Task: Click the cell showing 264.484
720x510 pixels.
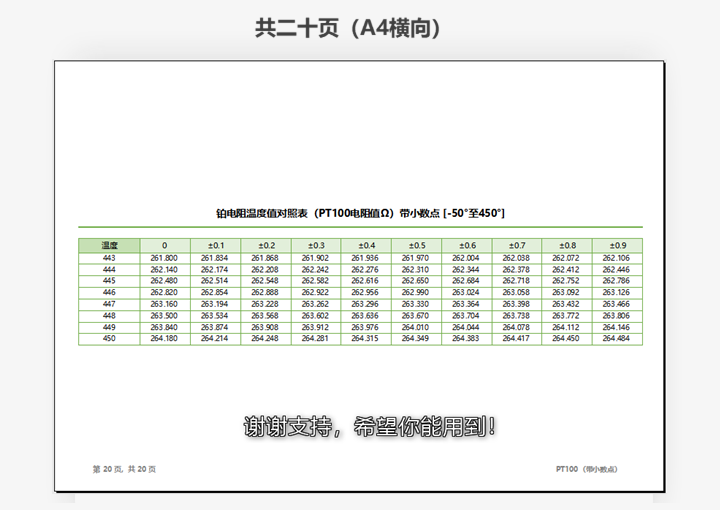Action: click(617, 339)
